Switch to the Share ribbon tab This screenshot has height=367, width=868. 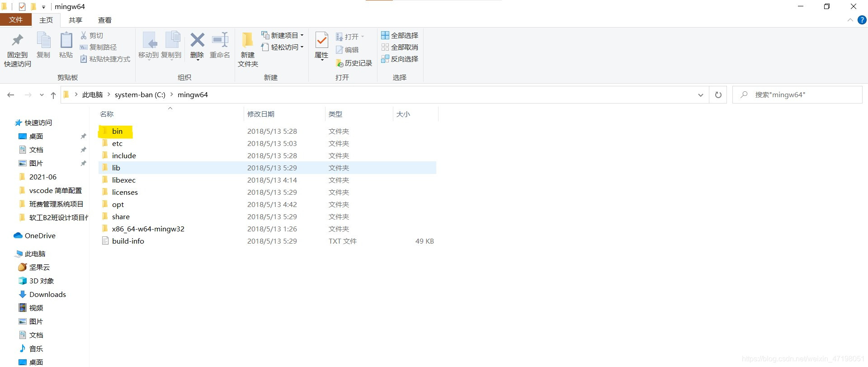pyautogui.click(x=75, y=20)
